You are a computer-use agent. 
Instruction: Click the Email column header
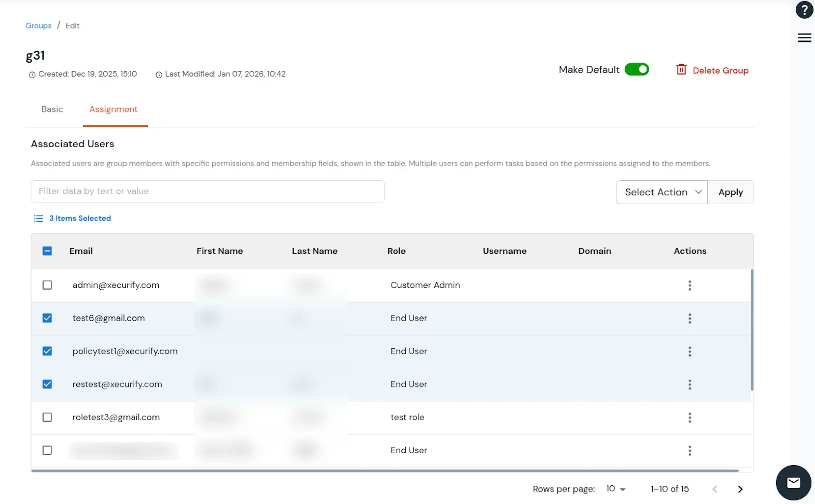coord(81,251)
